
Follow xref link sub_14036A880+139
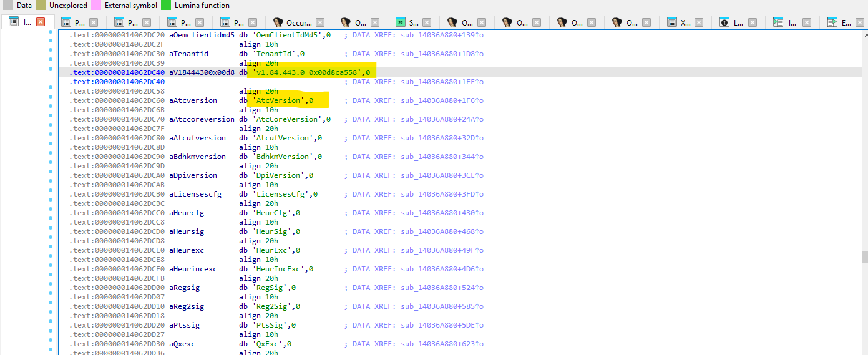(442, 35)
